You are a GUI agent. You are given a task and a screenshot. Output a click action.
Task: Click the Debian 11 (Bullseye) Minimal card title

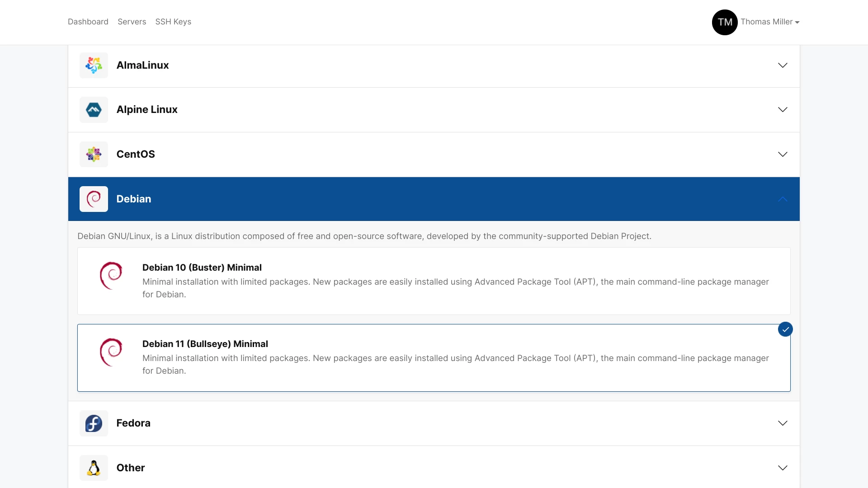tap(205, 344)
